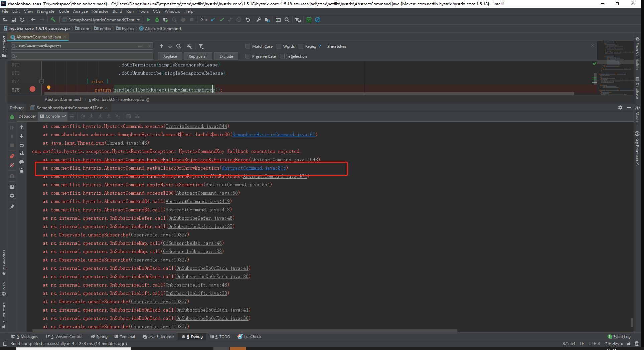Expand the hystrix breadcrumb in navigation bar
The height and width of the screenshot is (350, 644).
pos(127,28)
